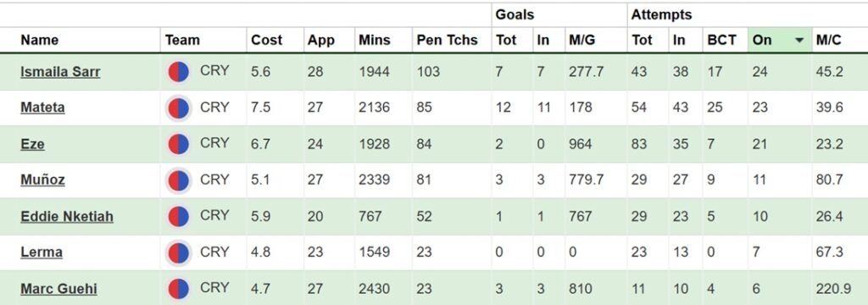
Task: Open the Eze player link
Action: coord(33,144)
